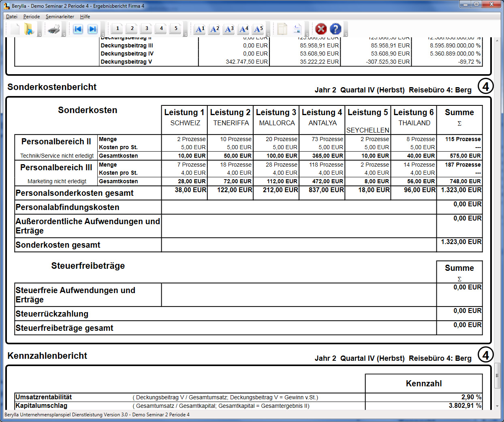
Task: Choose the A3 toolbar icon
Action: (x=229, y=29)
